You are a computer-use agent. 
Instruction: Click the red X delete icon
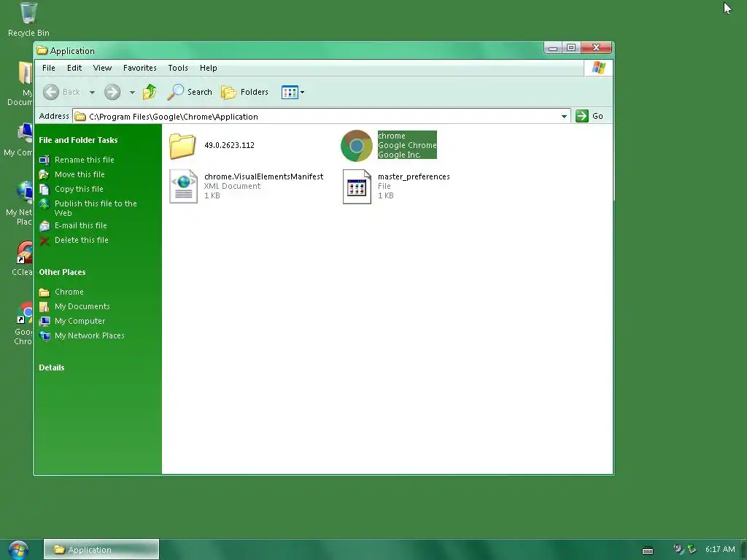44,241
